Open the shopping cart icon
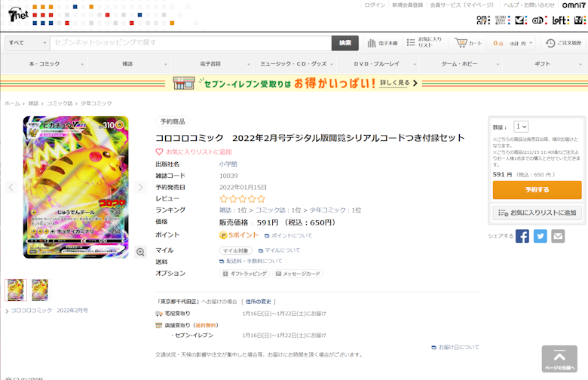The height and width of the screenshot is (380, 588). (x=461, y=42)
